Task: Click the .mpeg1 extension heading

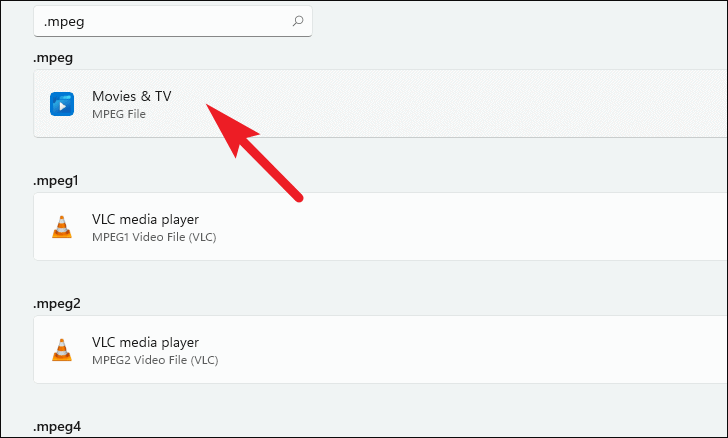Action: tap(56, 181)
